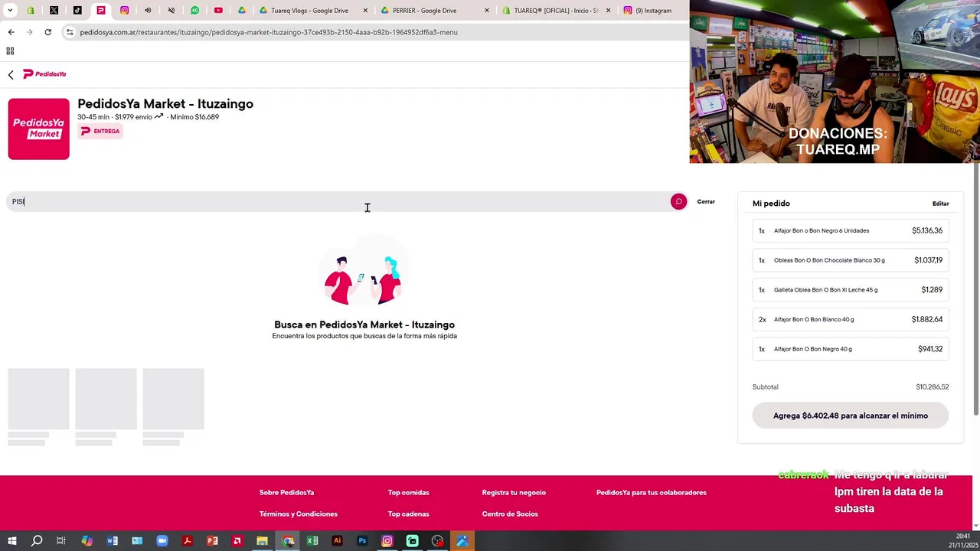Image resolution: width=980 pixels, height=551 pixels.
Task: Open the Chrome apps grid icon
Action: [x=10, y=51]
